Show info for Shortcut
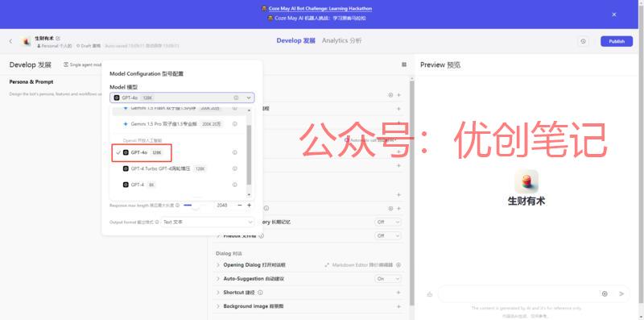 tap(260, 293)
